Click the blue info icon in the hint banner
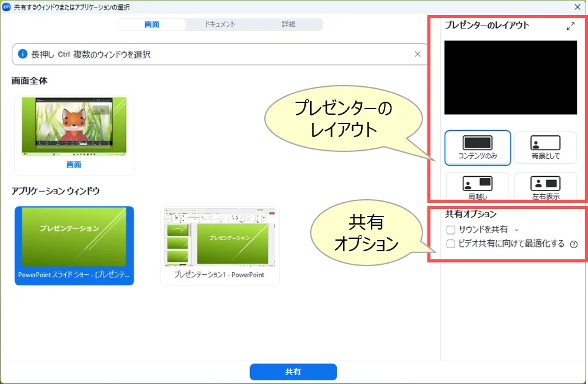The width and height of the screenshot is (588, 384). click(23, 55)
